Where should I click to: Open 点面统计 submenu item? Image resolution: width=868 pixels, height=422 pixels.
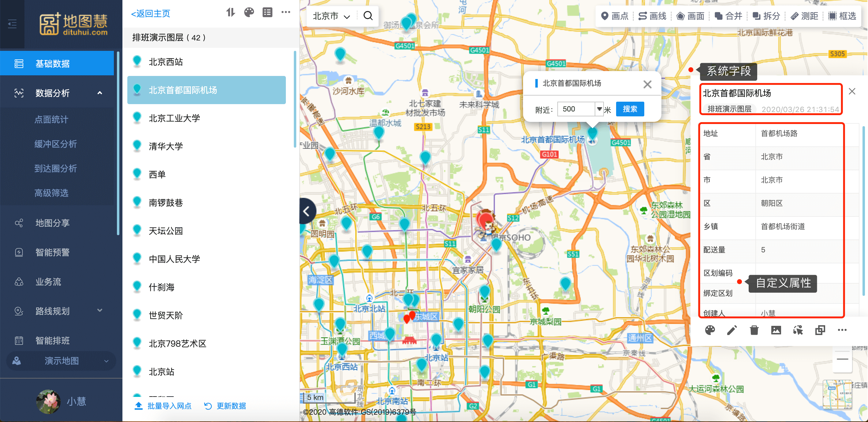[51, 119]
